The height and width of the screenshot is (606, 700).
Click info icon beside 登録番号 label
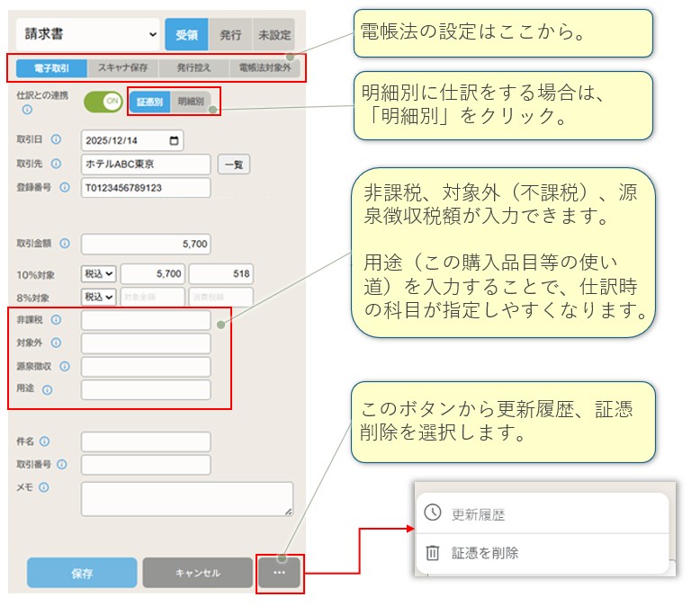(x=65, y=187)
